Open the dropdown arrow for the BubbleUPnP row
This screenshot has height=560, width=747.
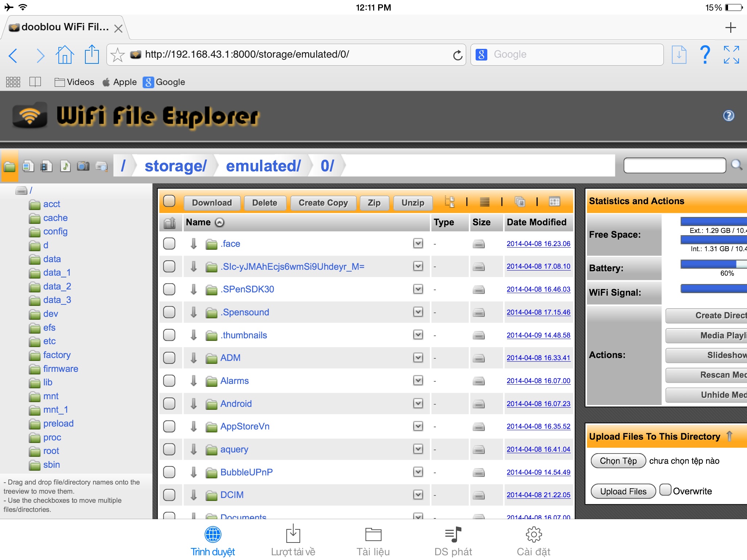pos(418,472)
